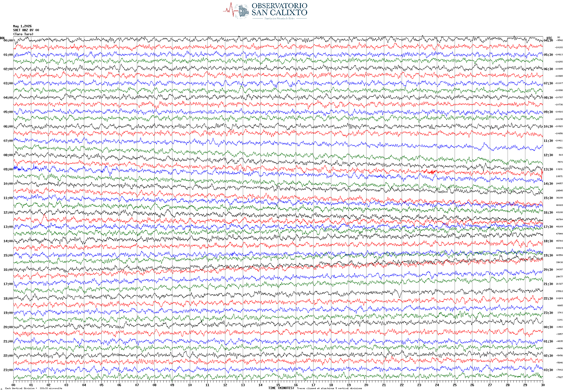Click the 00:30 UTC time label
The image size is (564, 392).
[548, 327]
